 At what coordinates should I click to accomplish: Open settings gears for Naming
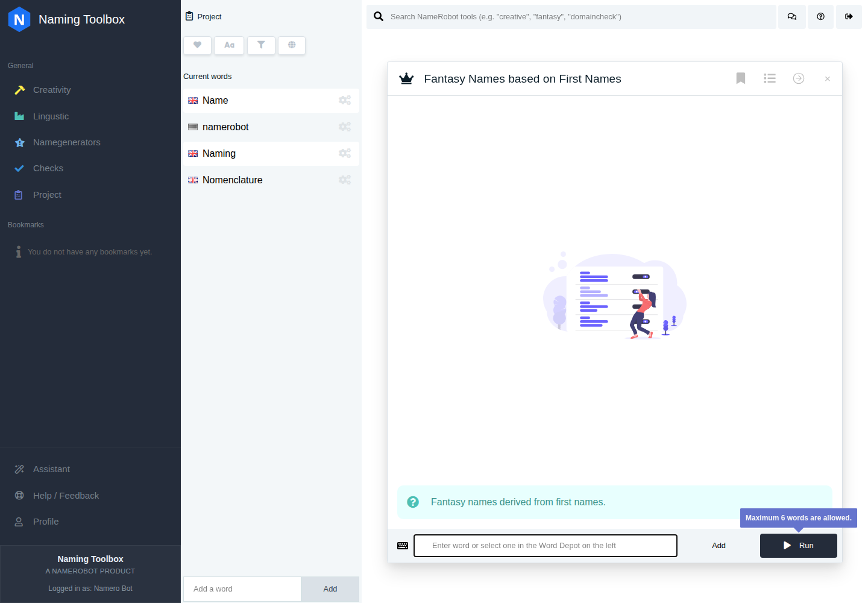click(x=345, y=154)
